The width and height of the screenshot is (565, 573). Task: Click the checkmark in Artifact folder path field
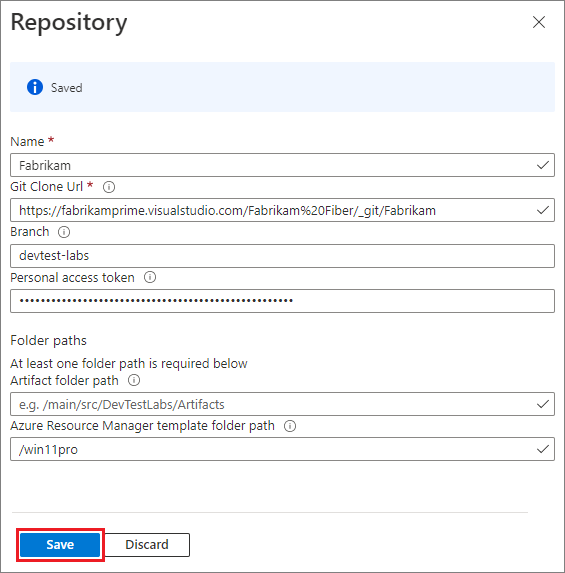[x=543, y=404]
